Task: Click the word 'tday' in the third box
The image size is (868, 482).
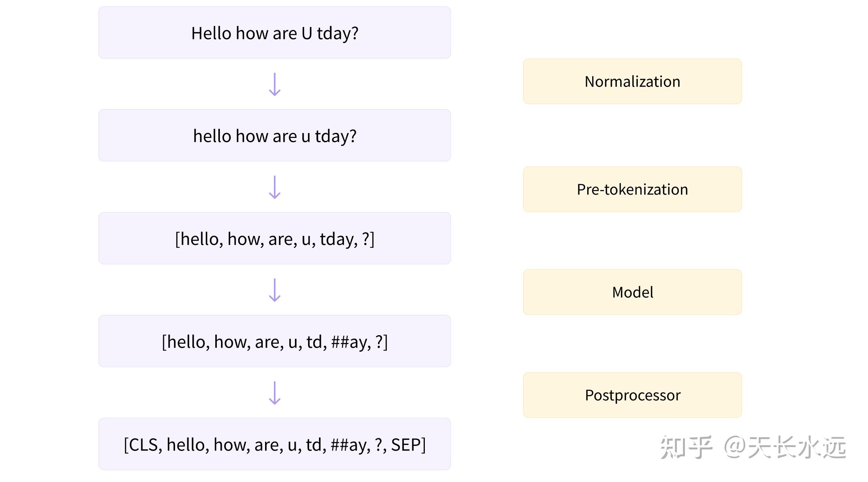Action: pos(337,239)
